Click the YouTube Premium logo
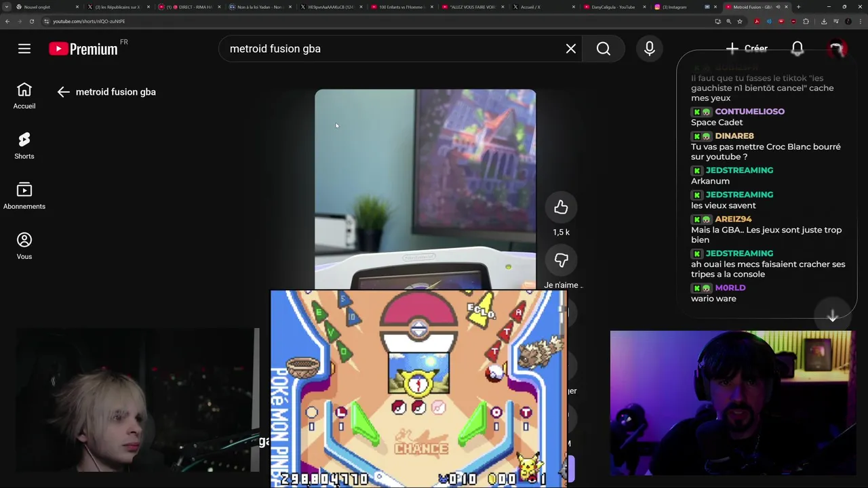The image size is (868, 488). (x=83, y=49)
